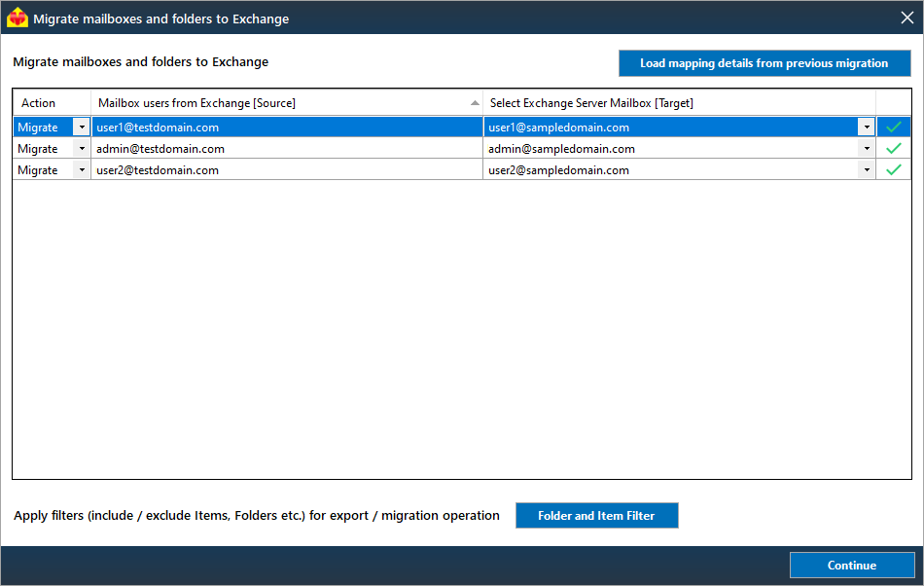Click the Action column header

(x=52, y=102)
